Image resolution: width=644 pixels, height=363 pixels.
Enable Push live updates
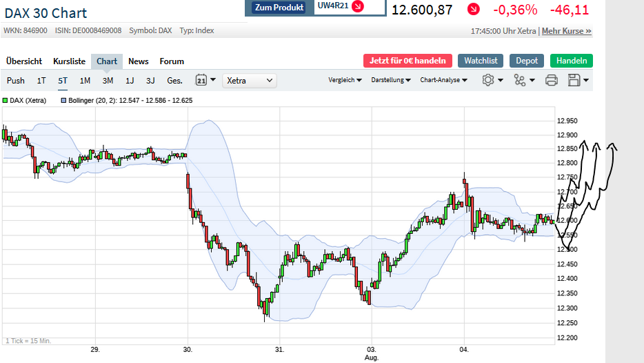(x=16, y=81)
